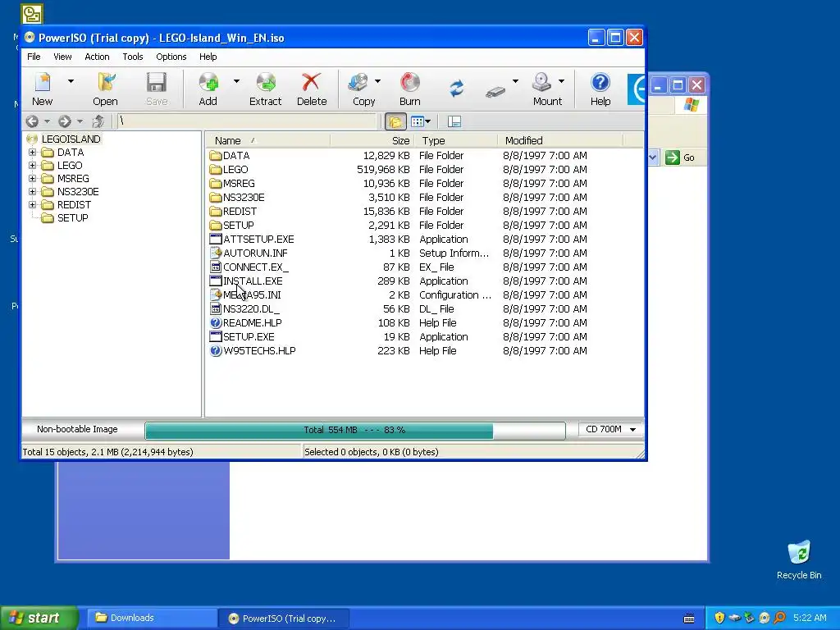This screenshot has height=630, width=840.
Task: Expand the DATA folder in tree
Action: point(32,152)
